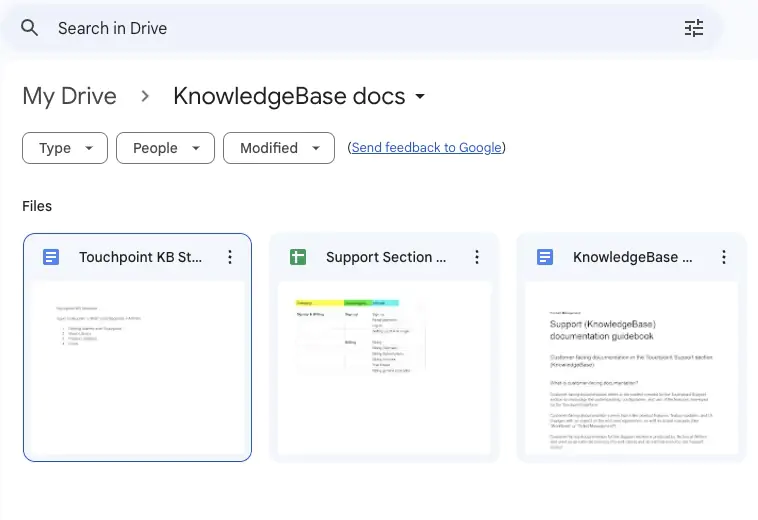
Task: Click Send feedback to Google link
Action: pyautogui.click(x=426, y=147)
